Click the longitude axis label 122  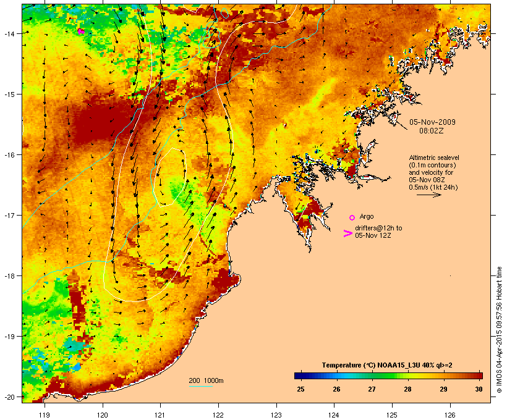(218, 415)
